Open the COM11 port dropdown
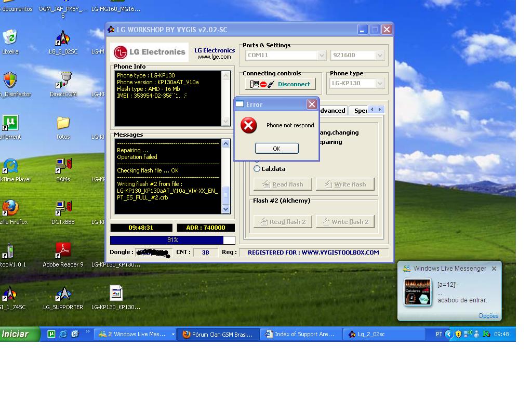This screenshot has height=399, width=532. click(321, 55)
